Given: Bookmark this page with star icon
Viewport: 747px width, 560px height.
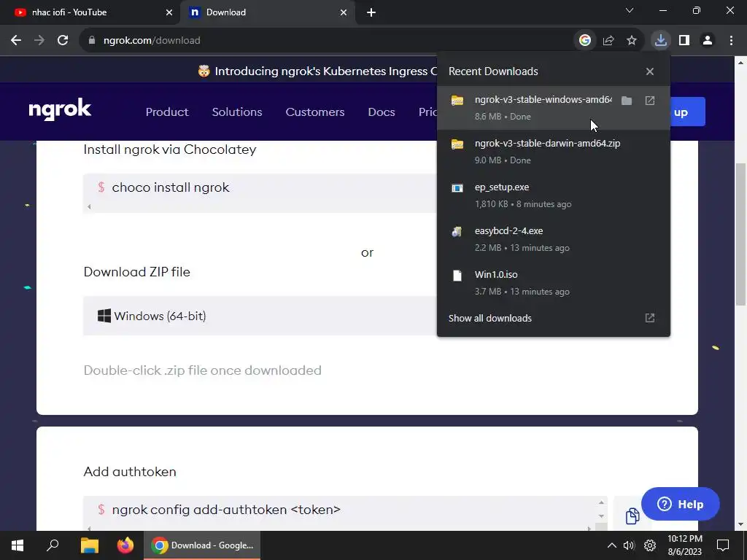Looking at the screenshot, I should [632, 41].
